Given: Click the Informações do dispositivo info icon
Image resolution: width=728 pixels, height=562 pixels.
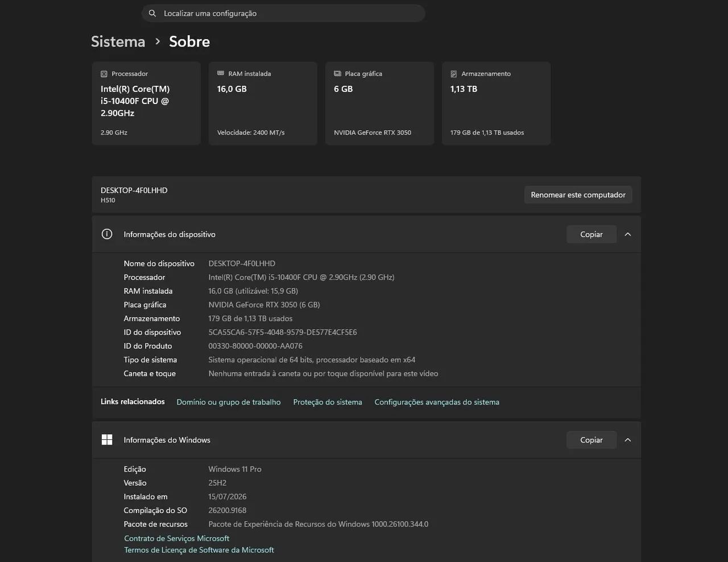Looking at the screenshot, I should tap(107, 234).
